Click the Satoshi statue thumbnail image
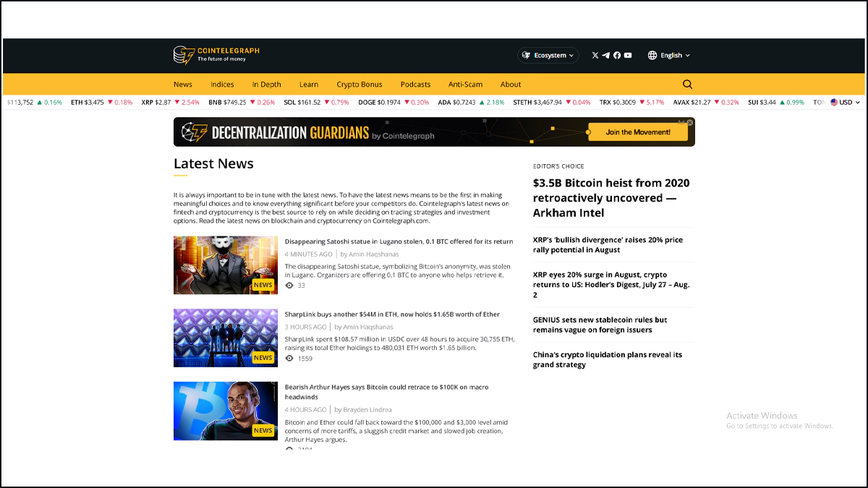Viewport: 868px width, 488px height. pos(226,265)
